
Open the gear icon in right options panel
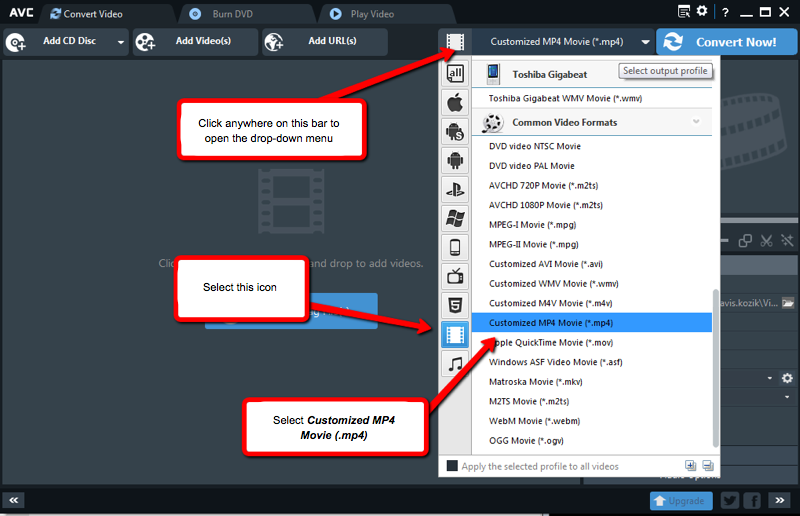(787, 378)
